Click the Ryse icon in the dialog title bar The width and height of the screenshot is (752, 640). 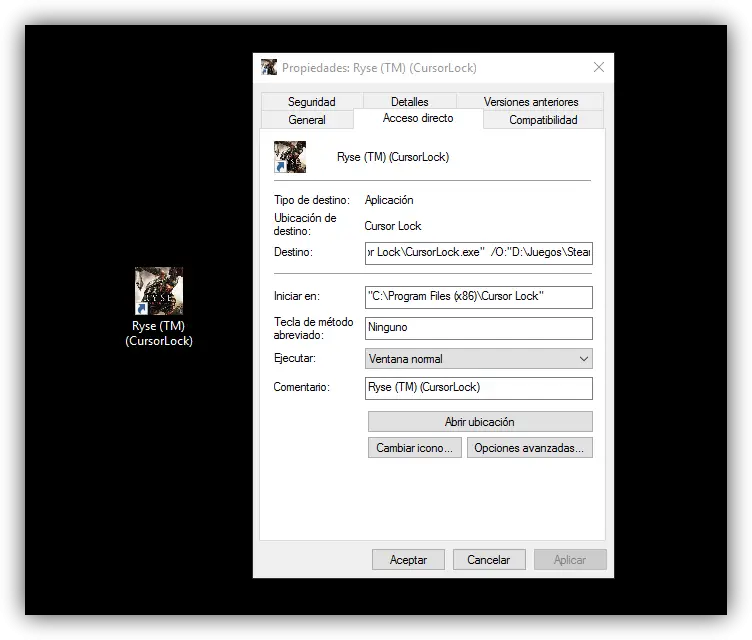[269, 67]
